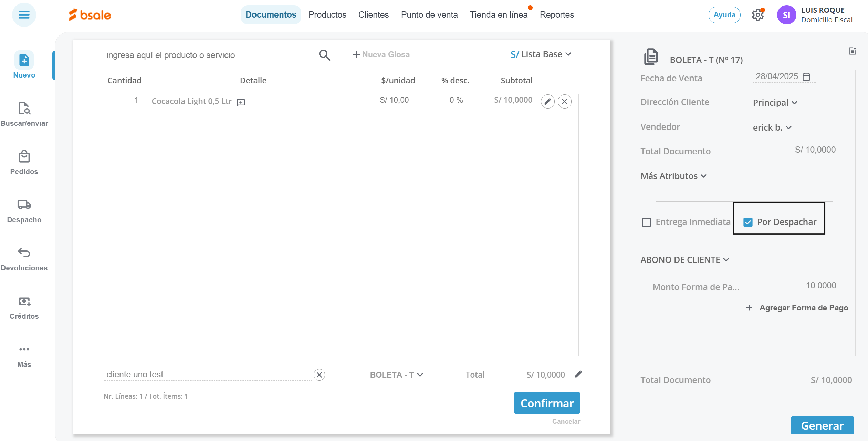This screenshot has width=868, height=441.
Task: Click the edit pencil on Cocacola line
Action: [x=547, y=102]
